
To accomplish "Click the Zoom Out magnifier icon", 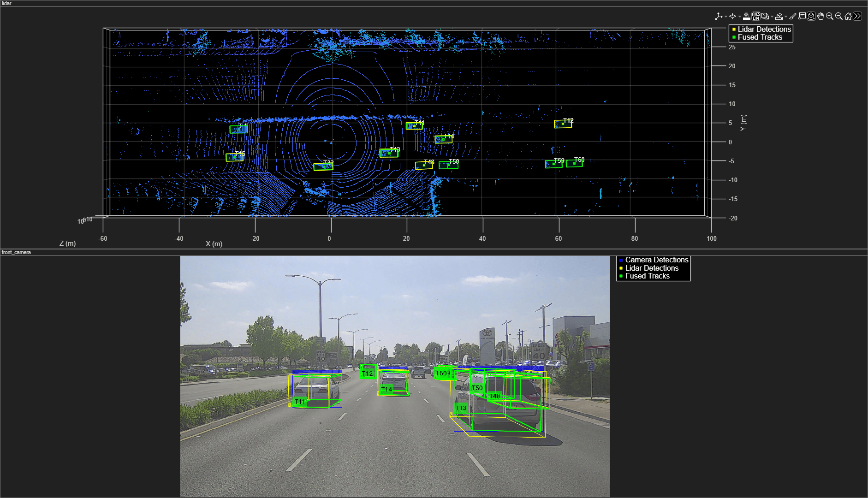I will (839, 16).
